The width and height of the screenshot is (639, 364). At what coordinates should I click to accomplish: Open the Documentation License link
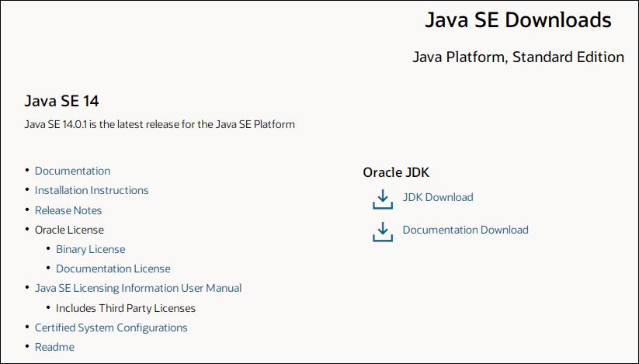(113, 269)
